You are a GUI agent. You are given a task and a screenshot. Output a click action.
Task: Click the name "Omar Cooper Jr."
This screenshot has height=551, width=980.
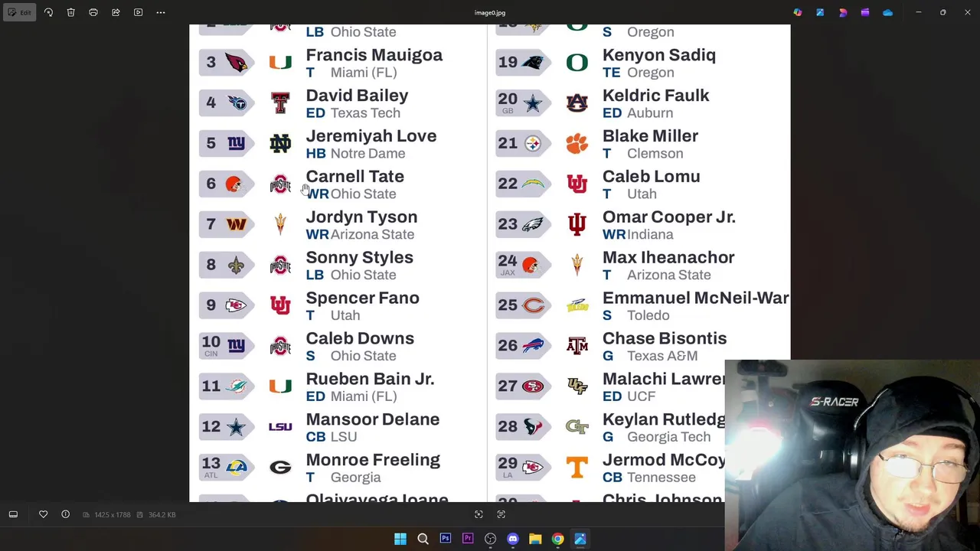[669, 217]
